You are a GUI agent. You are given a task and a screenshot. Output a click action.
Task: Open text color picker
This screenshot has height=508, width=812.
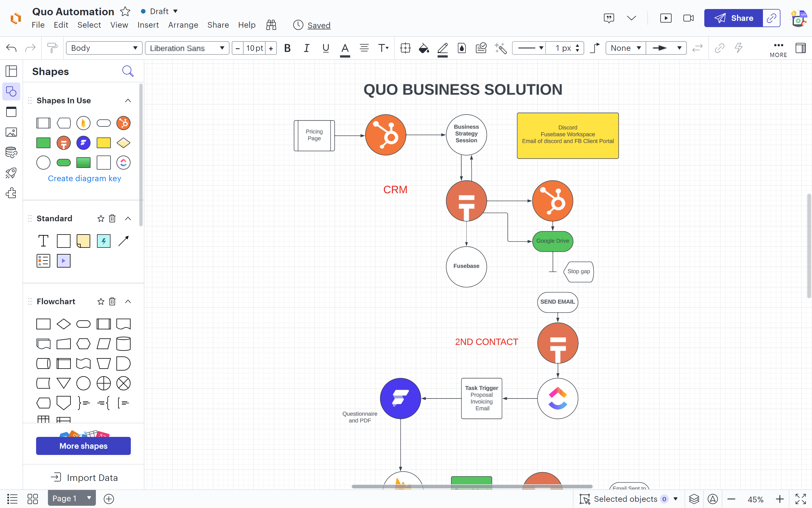point(345,49)
